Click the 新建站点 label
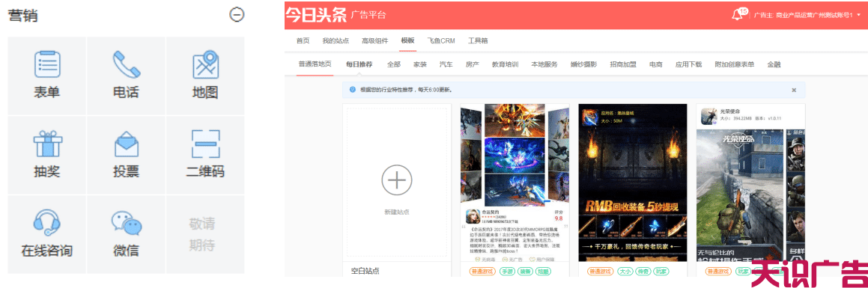This screenshot has width=868, height=288. 397,212
